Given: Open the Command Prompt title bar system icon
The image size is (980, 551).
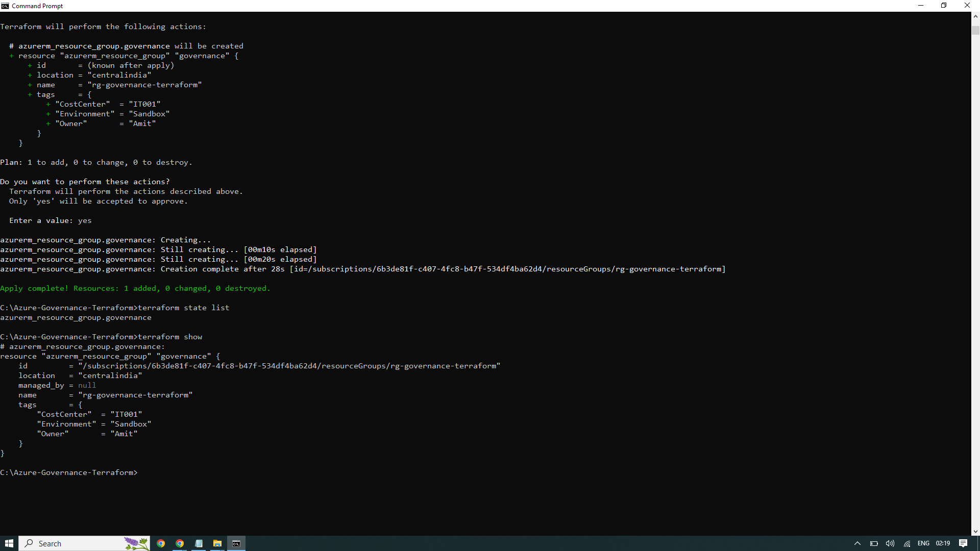Looking at the screenshot, I should click(5, 6).
